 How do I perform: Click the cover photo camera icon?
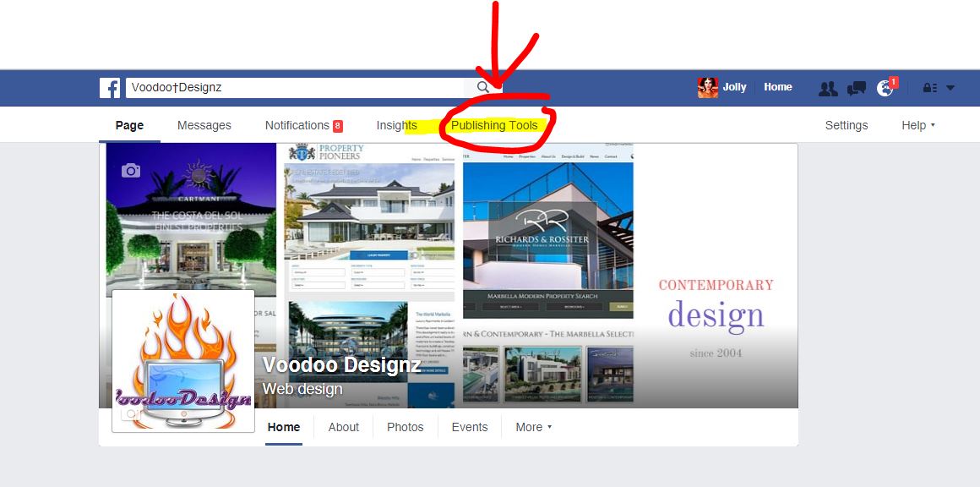pos(131,170)
